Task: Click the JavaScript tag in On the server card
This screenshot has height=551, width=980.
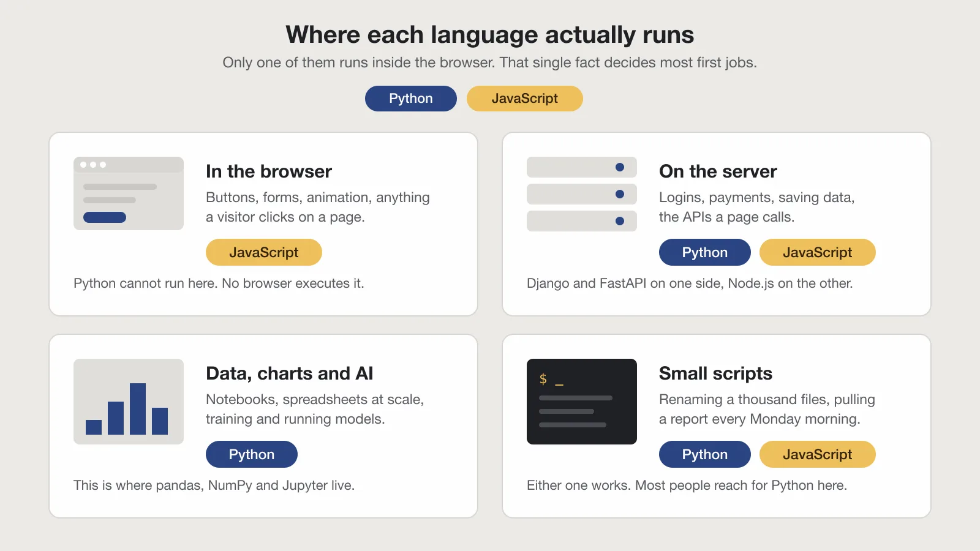Action: [818, 252]
